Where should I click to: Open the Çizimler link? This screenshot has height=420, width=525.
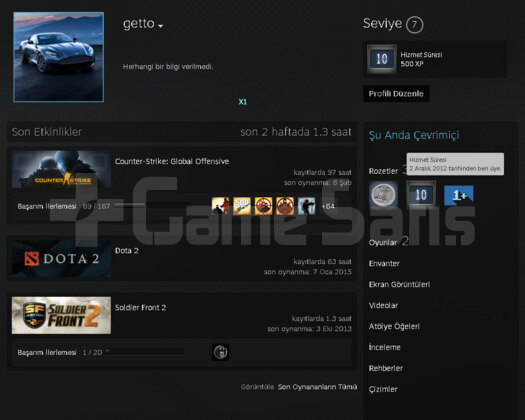[383, 389]
